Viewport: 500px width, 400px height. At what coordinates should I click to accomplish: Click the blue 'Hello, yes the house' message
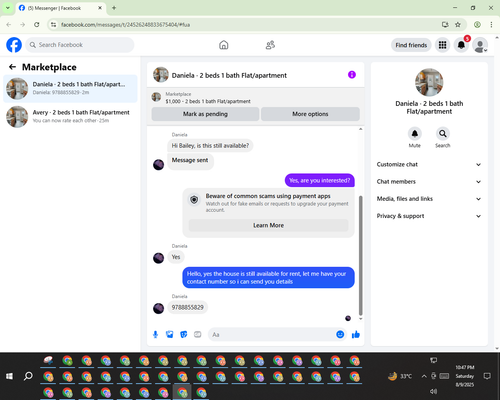(x=268, y=278)
